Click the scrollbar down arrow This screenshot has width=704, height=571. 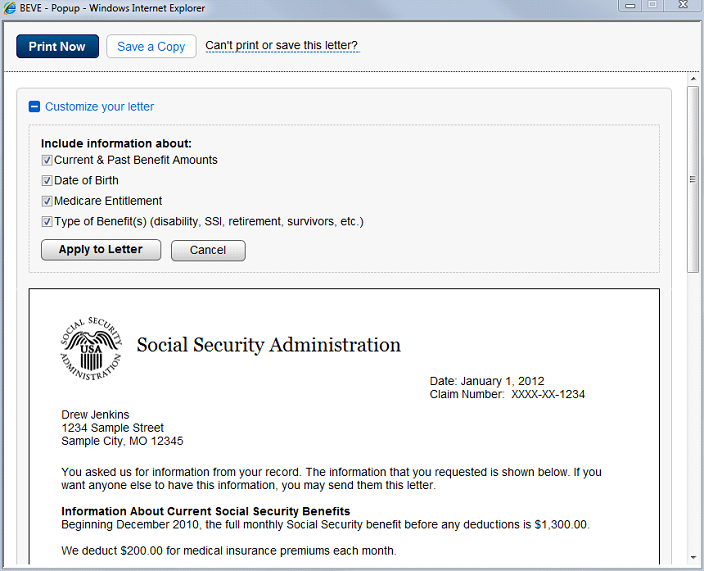click(693, 557)
